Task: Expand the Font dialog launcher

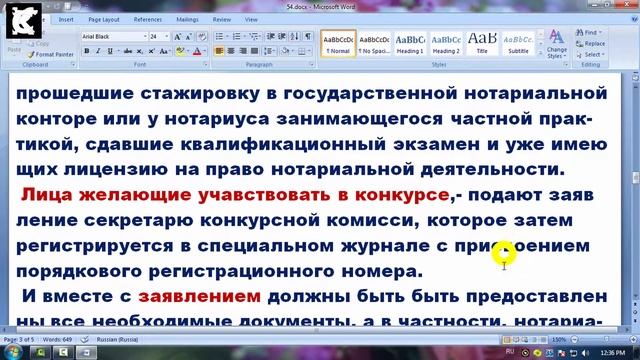Action: 205,64
